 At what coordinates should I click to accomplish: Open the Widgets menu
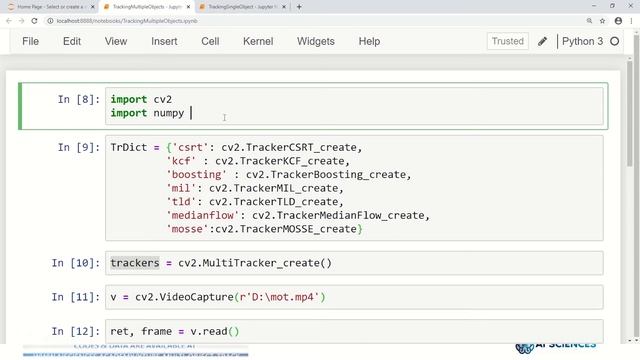[x=316, y=41]
